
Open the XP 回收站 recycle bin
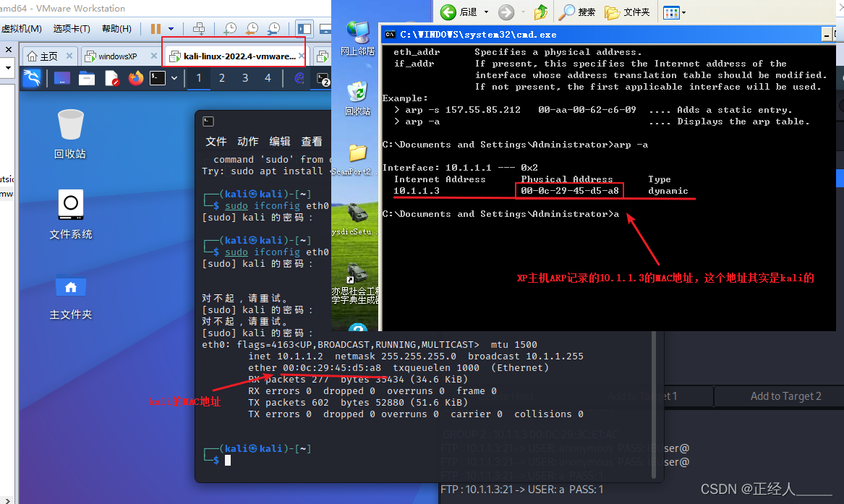point(357,98)
